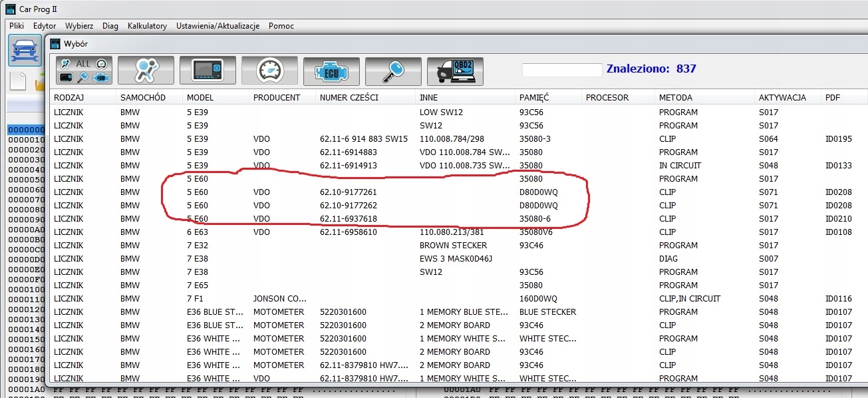Click the 160D0WQ memory cell
This screenshot has height=398, width=868.
point(538,298)
